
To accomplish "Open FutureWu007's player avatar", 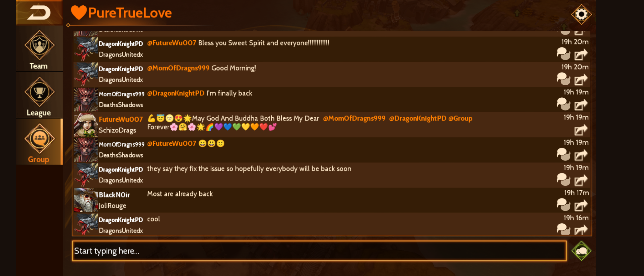I will coord(86,125).
